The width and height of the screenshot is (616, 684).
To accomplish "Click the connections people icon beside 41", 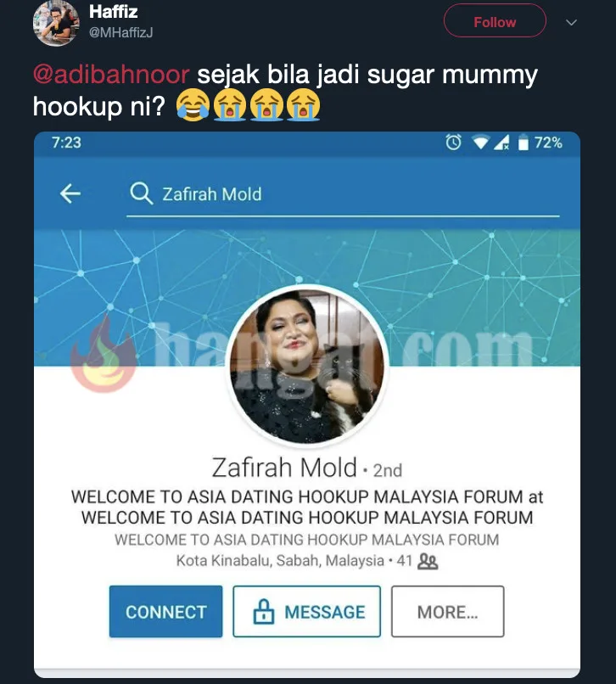I will pos(428,562).
